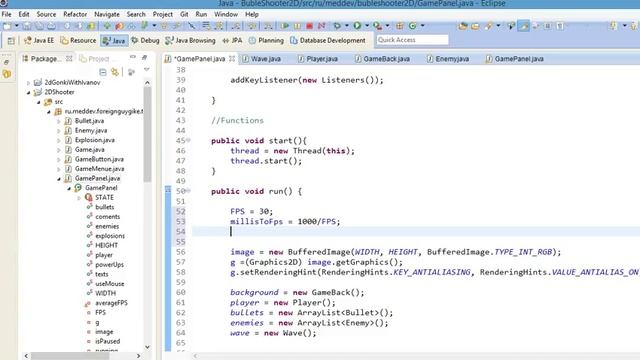
Task: Toggle Block Selection Mode in toolbar
Action: tap(548, 26)
